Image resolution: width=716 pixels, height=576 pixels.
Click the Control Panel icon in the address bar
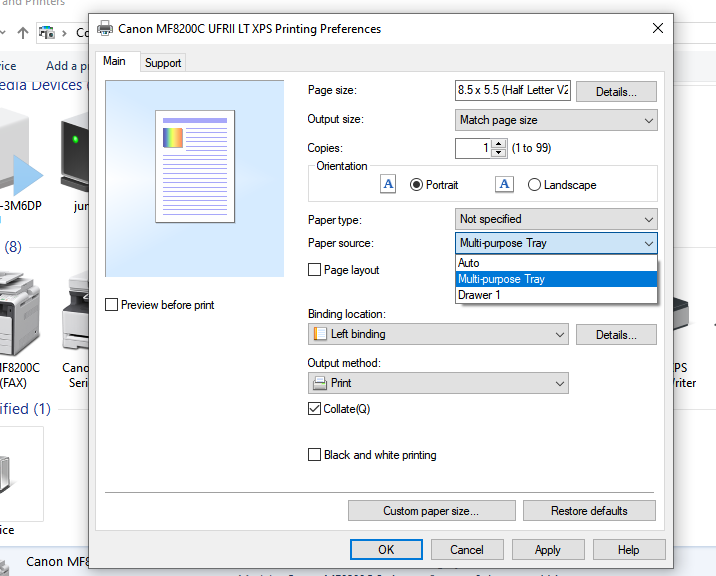tap(47, 32)
